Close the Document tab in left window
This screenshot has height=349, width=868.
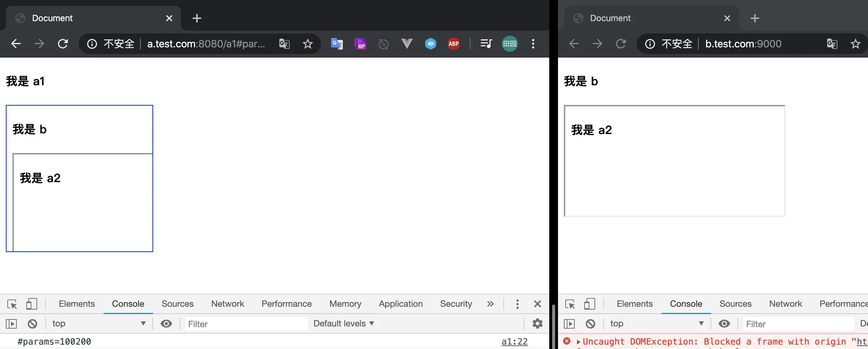pyautogui.click(x=169, y=18)
